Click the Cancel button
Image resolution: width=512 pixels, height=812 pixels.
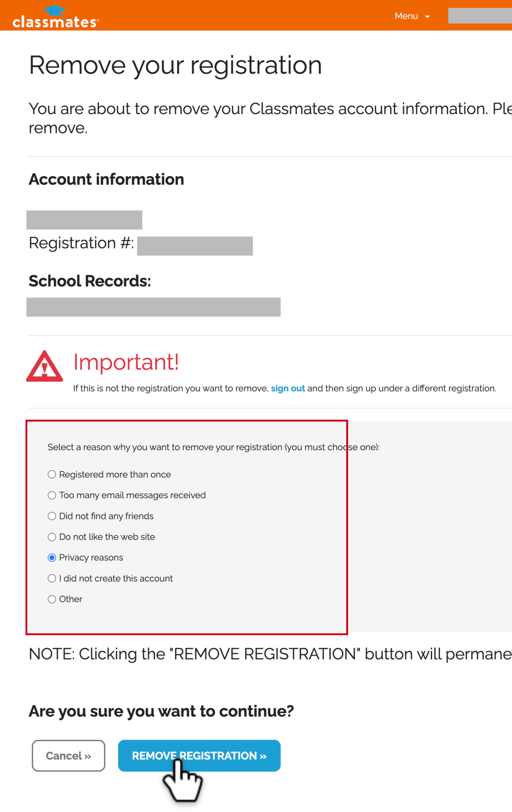69,756
